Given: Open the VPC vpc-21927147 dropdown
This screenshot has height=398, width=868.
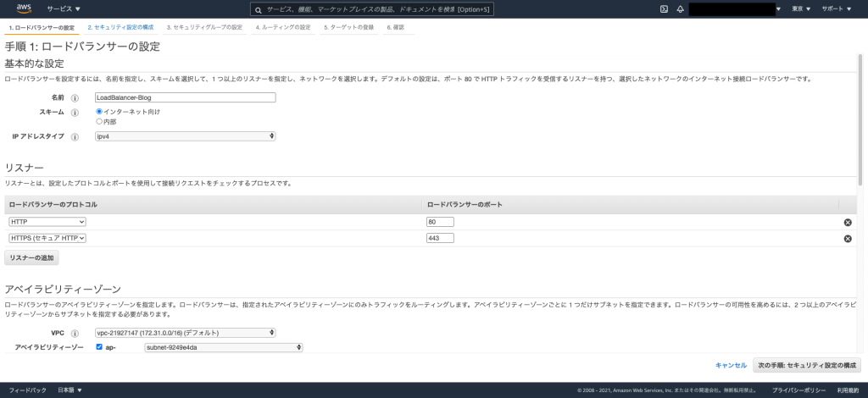Looking at the screenshot, I should point(186,333).
